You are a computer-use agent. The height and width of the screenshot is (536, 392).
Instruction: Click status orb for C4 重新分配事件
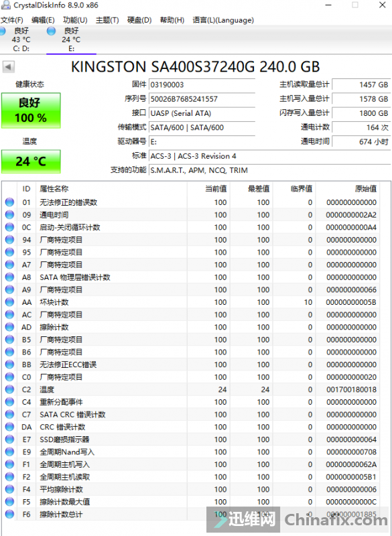point(9,402)
